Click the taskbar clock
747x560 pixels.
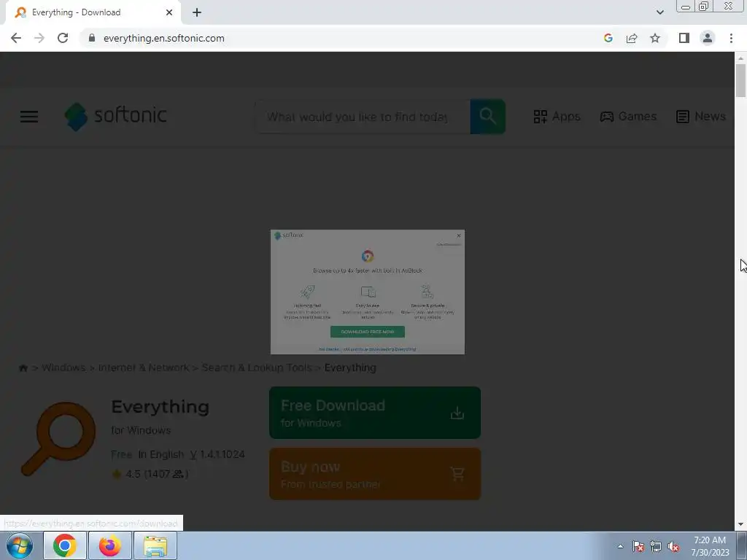click(710, 546)
